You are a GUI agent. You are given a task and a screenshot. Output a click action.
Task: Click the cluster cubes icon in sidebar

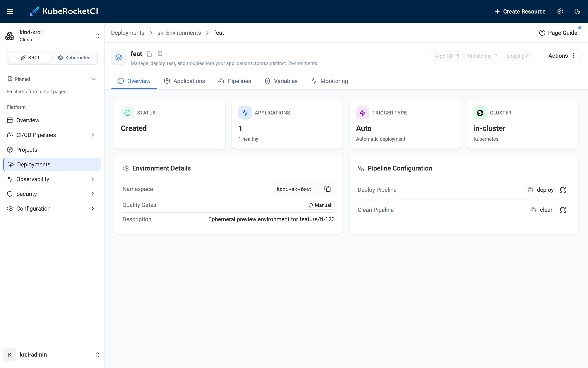tap(10, 36)
